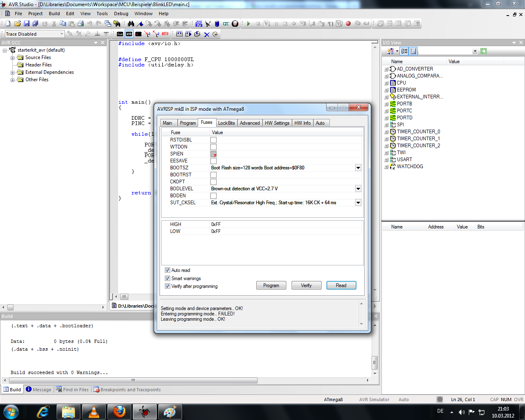525x420 pixels.
Task: Open VLC media player from taskbar
Action: coord(94,412)
